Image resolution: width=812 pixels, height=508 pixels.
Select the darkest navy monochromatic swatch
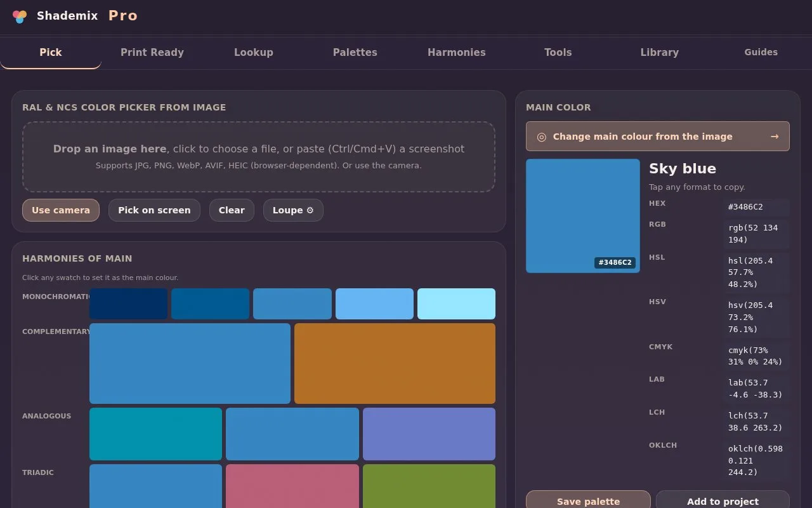[128, 304]
